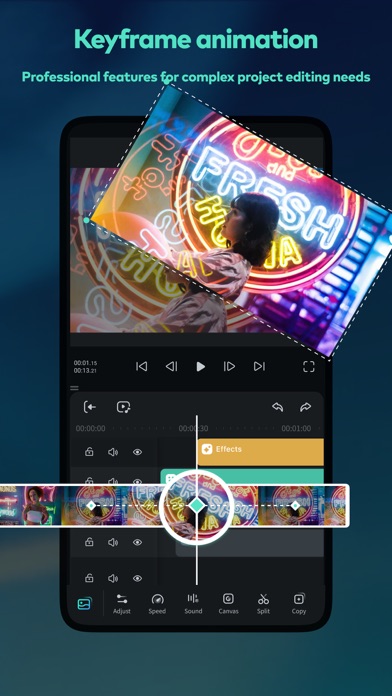Viewport: 392px width, 696px height.
Task: Select the Split scissors tool
Action: coord(263,604)
